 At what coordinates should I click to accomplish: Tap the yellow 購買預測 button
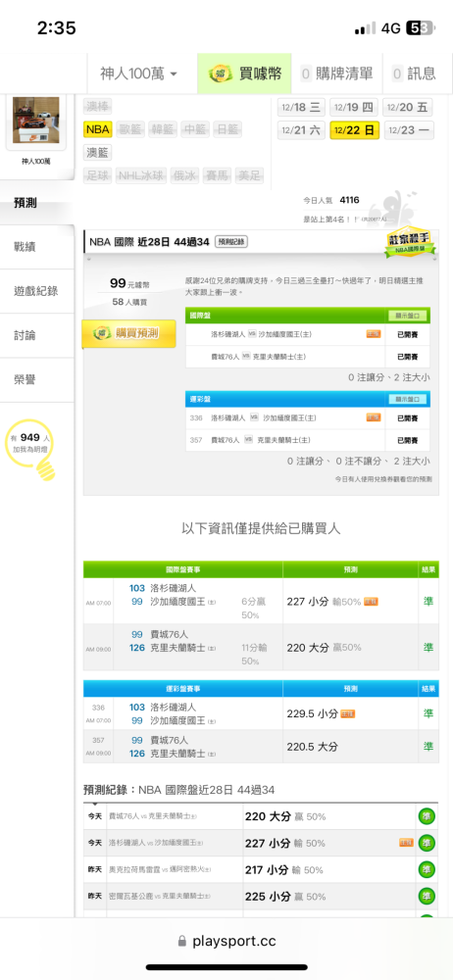pyautogui.click(x=128, y=334)
